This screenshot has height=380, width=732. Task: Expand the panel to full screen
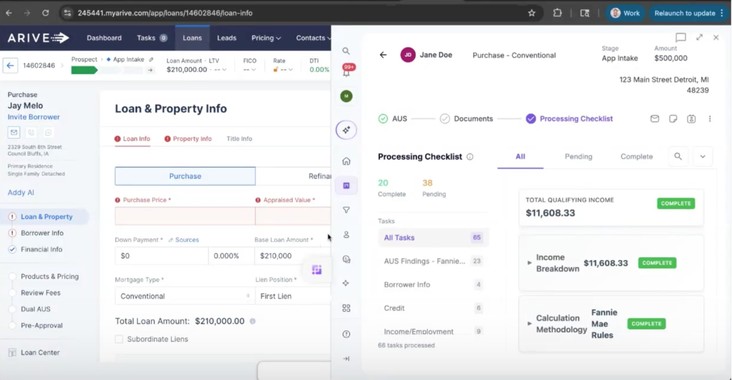(x=699, y=37)
